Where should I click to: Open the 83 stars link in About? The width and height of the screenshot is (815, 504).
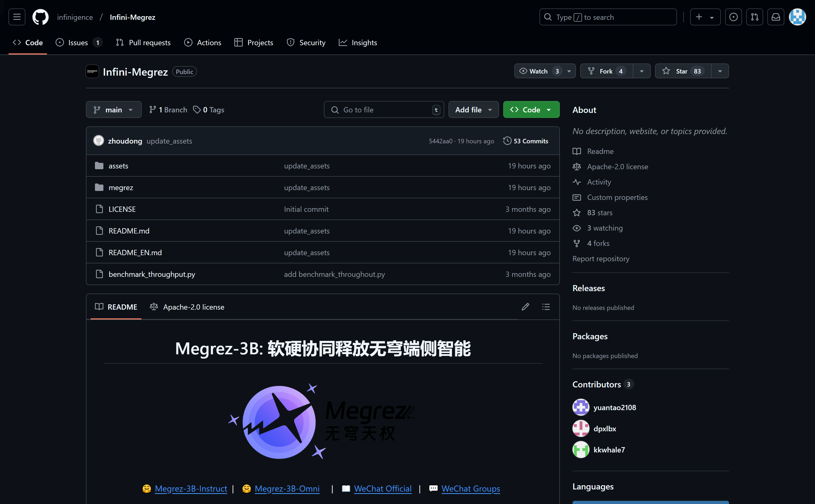pyautogui.click(x=592, y=213)
